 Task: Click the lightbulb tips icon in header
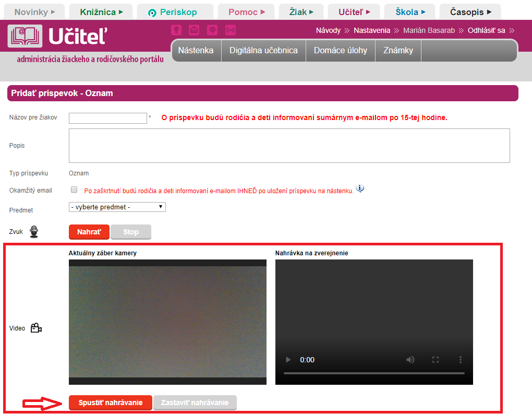pos(176,30)
